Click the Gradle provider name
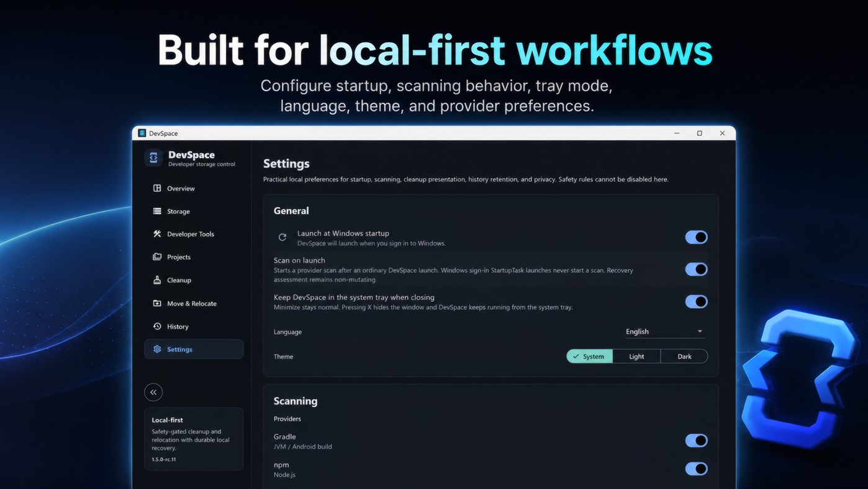 click(285, 437)
